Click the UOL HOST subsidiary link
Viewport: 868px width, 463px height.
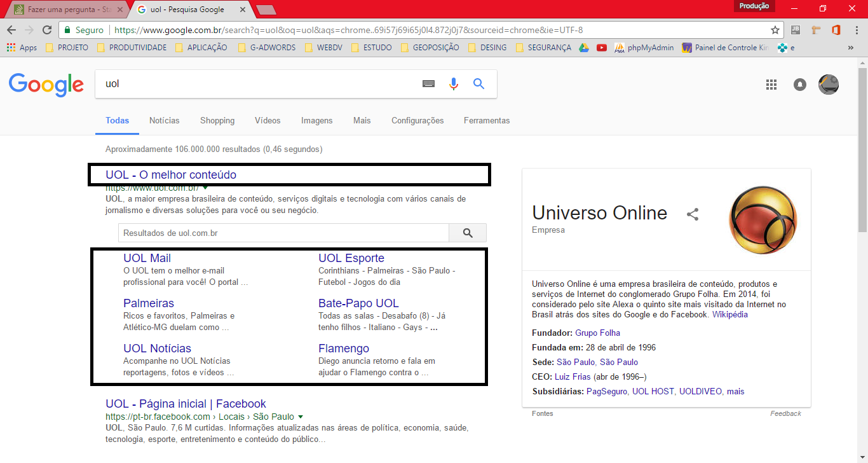click(653, 391)
